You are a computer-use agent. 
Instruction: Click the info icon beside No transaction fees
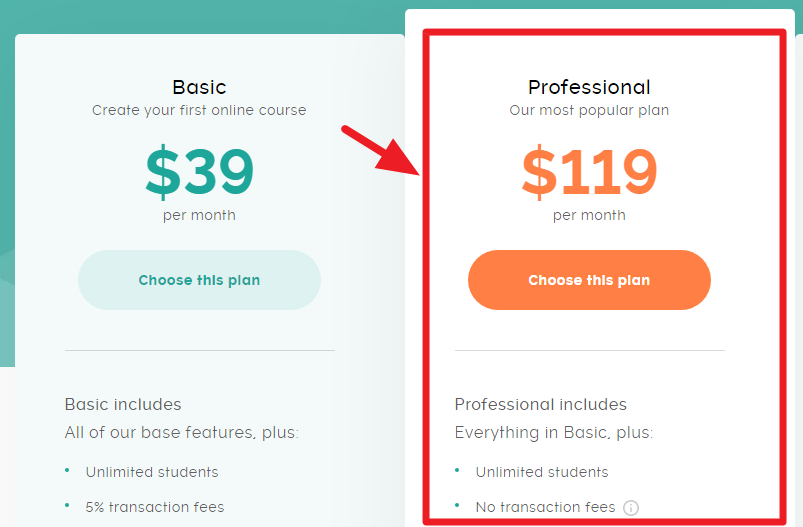tap(630, 508)
